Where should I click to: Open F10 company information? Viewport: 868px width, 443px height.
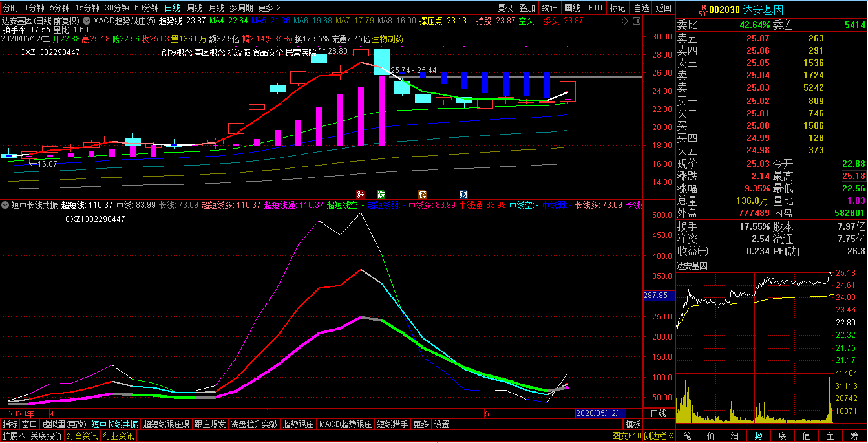595,8
